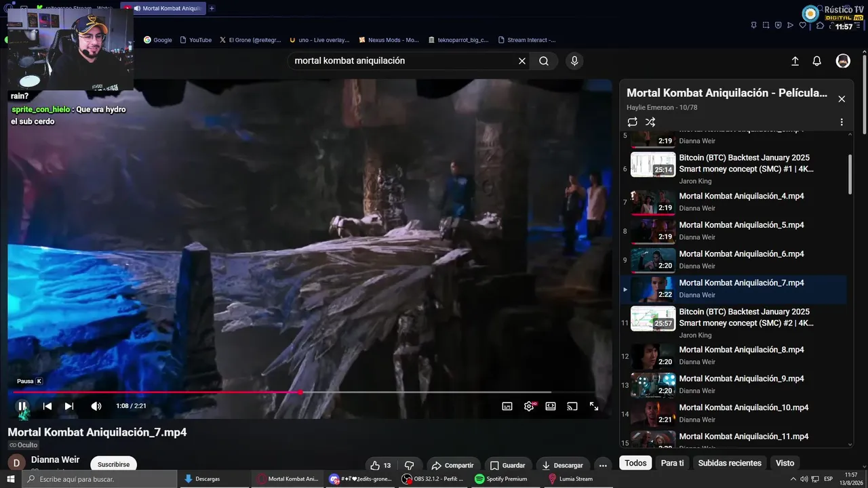Mute the video volume
The image size is (868, 488).
96,406
